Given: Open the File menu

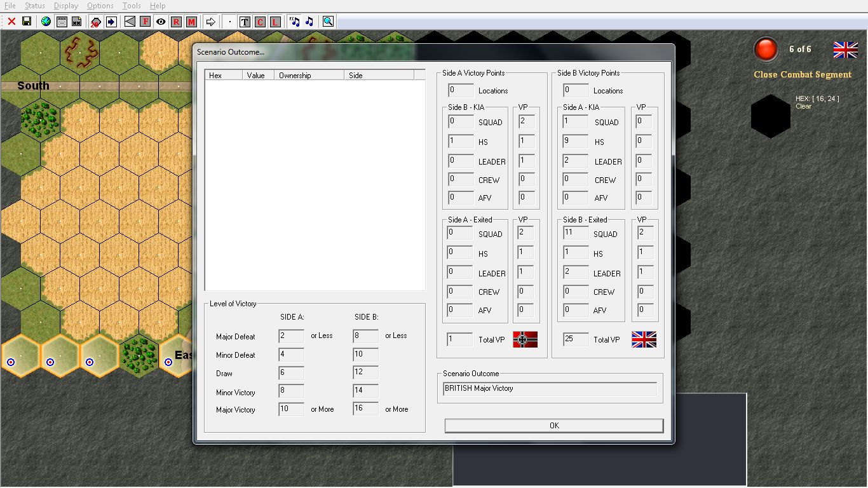Looking at the screenshot, I should pyautogui.click(x=10, y=6).
